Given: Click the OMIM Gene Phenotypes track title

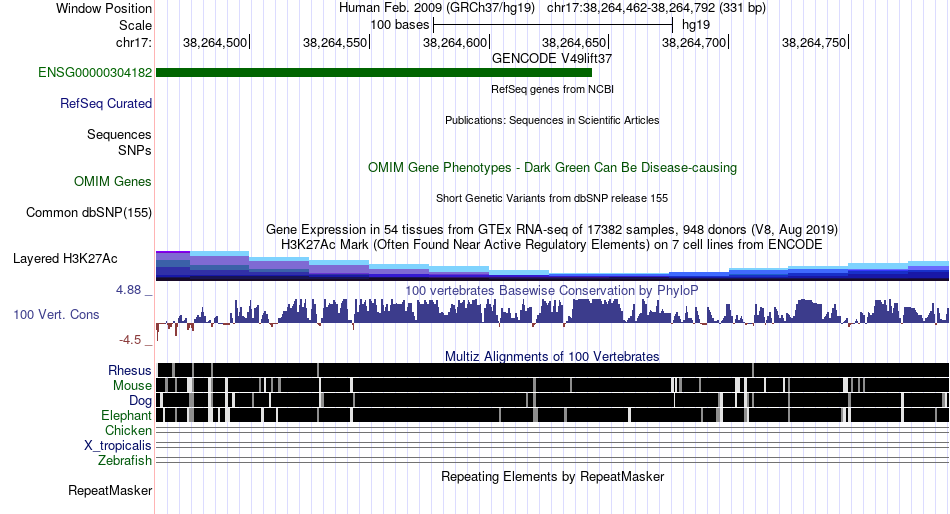Looking at the screenshot, I should click(x=553, y=167).
